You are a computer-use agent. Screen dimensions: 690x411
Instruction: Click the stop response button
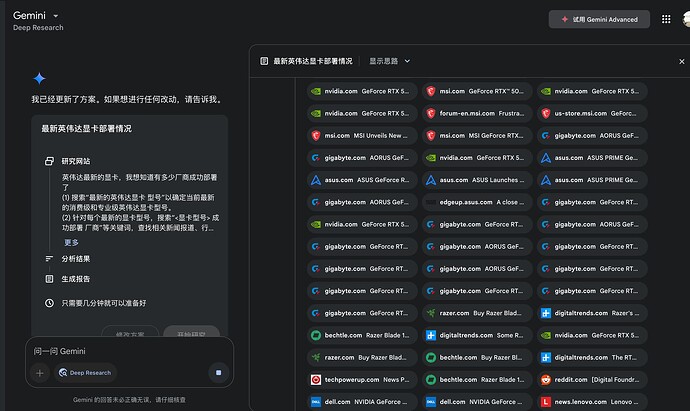click(x=218, y=373)
